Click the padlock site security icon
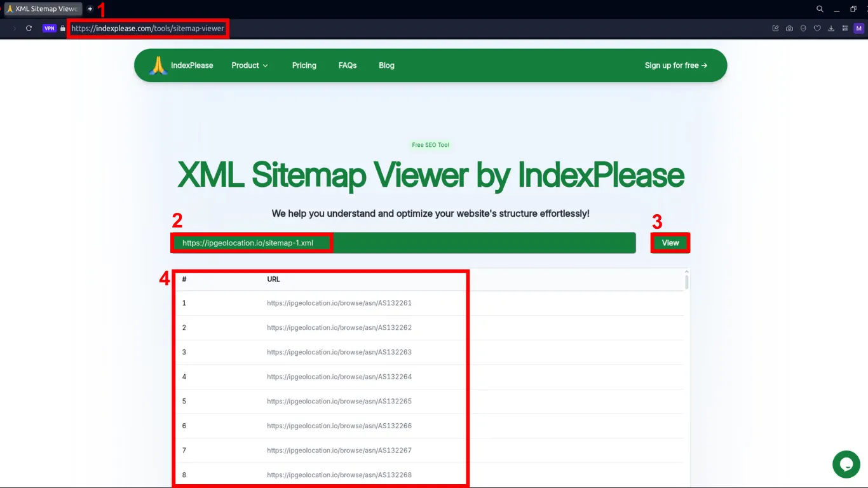The width and height of the screenshot is (868, 488). click(62, 29)
